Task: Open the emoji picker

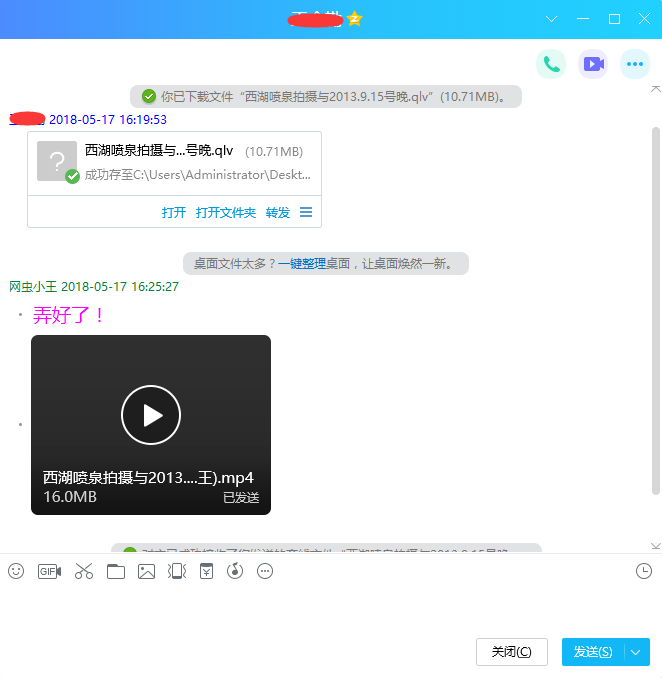Action: coord(16,571)
